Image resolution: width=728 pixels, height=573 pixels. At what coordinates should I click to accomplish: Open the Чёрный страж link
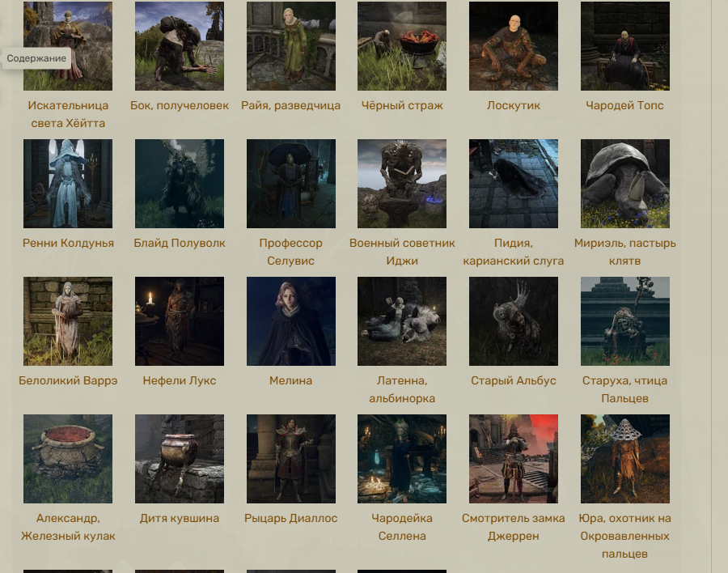click(401, 105)
